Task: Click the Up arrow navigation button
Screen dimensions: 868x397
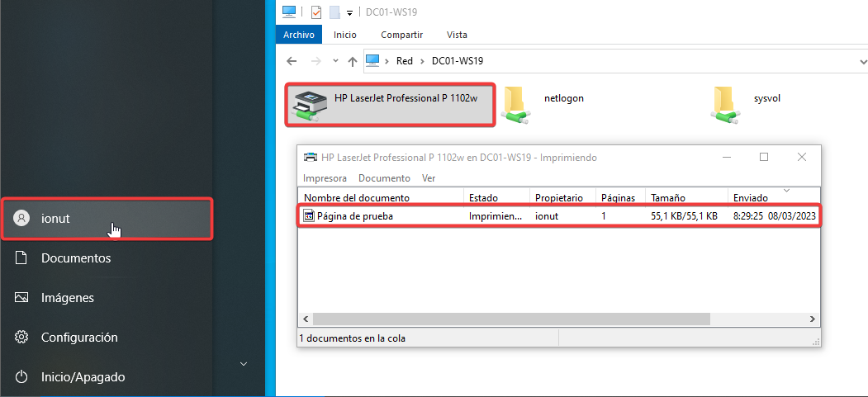Action: 353,61
